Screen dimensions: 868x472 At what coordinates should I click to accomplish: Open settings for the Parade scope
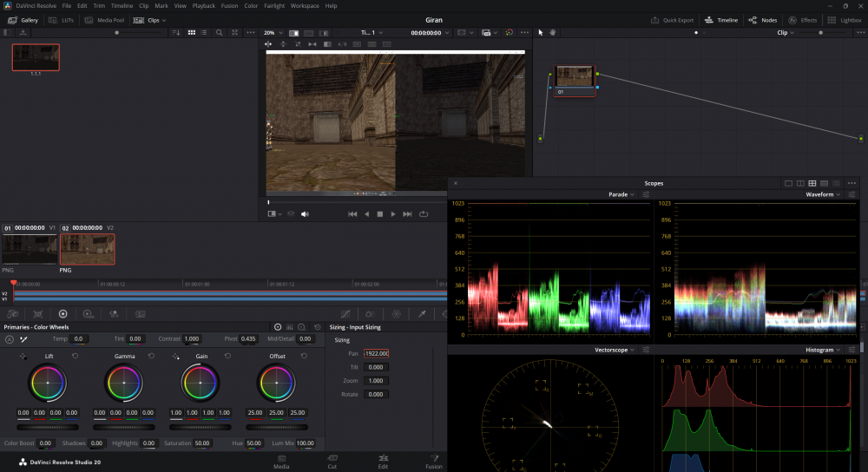(646, 194)
